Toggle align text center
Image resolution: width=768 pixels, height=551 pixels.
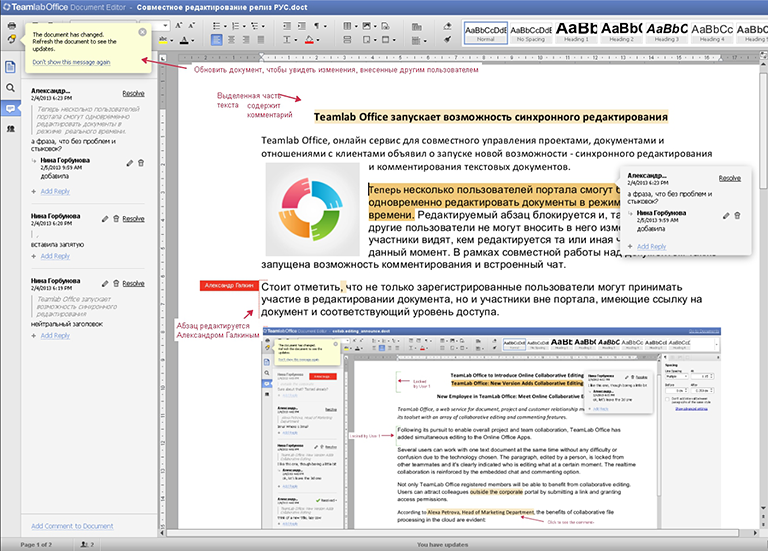coord(231,40)
